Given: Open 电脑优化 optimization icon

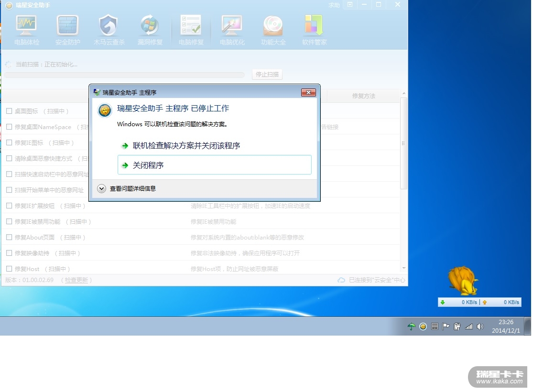Looking at the screenshot, I should [x=232, y=30].
